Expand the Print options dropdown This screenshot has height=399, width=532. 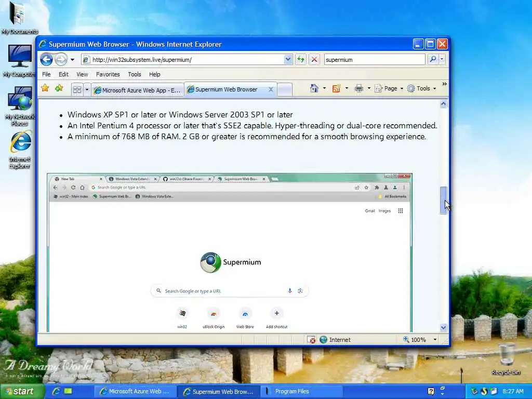click(x=369, y=88)
